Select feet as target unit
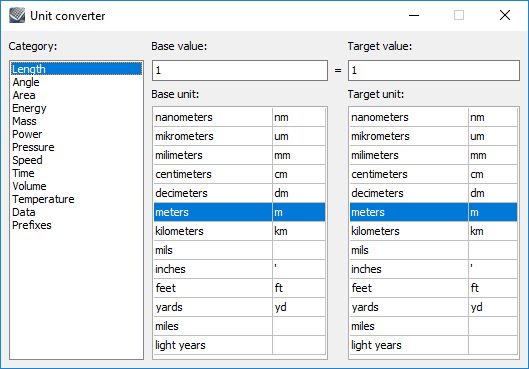Screen dimensions: 529x369 434,288
